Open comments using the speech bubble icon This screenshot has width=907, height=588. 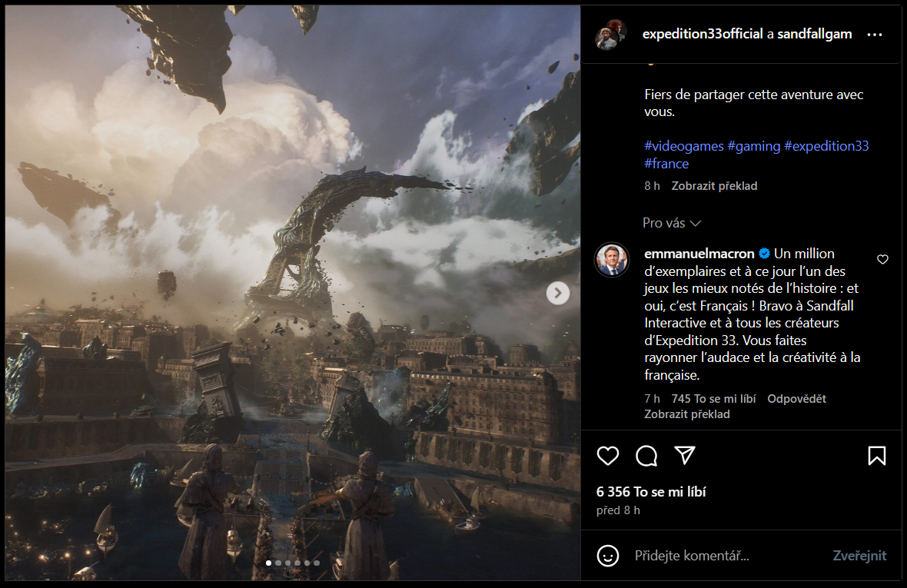point(646,456)
